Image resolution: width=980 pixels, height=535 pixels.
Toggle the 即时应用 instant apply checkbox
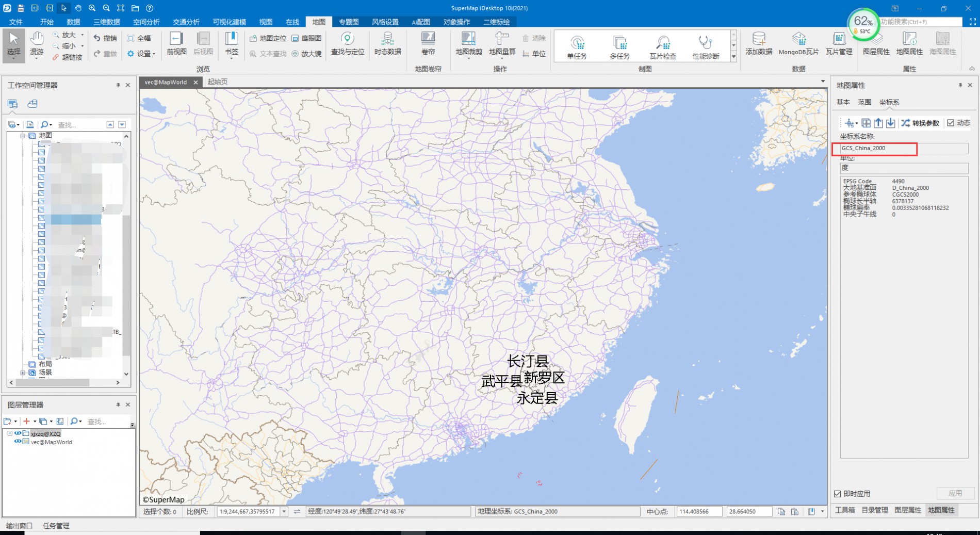pyautogui.click(x=837, y=494)
